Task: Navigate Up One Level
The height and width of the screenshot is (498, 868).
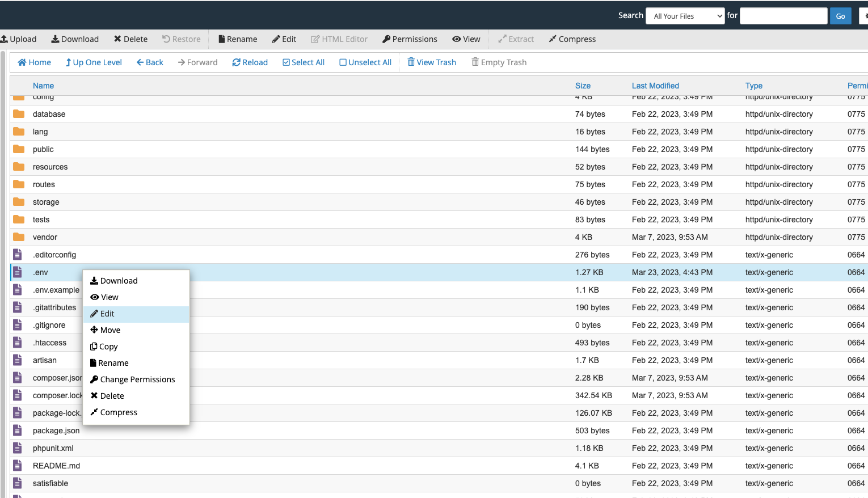Action: [x=94, y=62]
